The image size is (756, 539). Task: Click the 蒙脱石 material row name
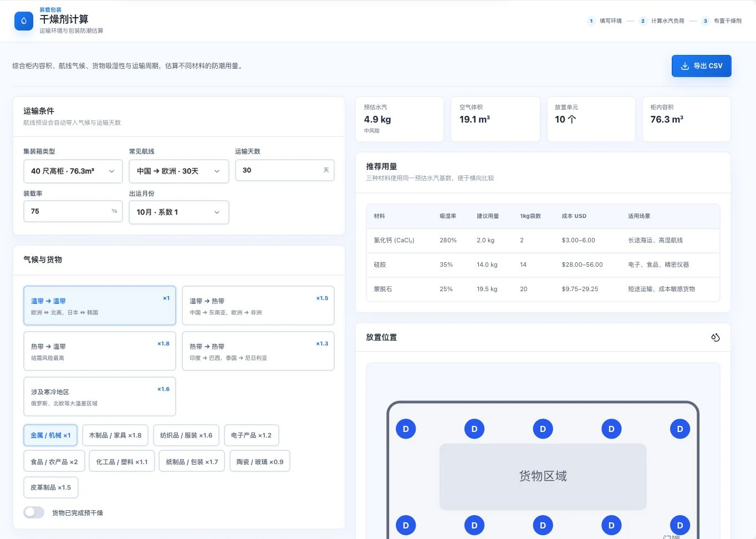pos(383,289)
